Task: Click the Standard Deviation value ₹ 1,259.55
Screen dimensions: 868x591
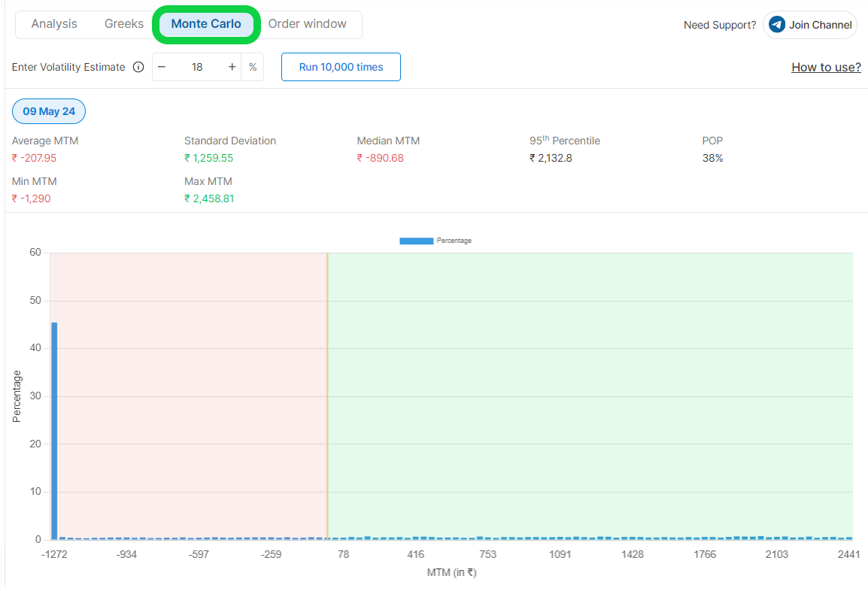Action: [x=208, y=158]
